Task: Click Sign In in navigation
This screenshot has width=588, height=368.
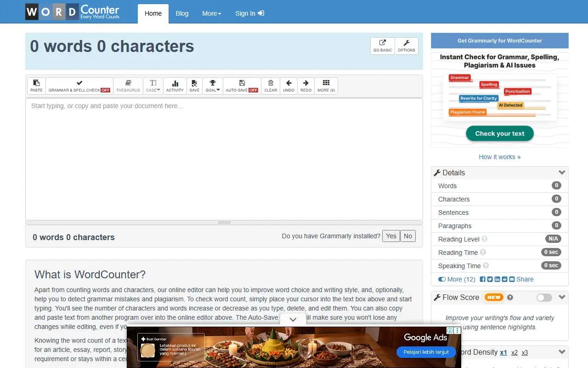Action: coord(249,13)
